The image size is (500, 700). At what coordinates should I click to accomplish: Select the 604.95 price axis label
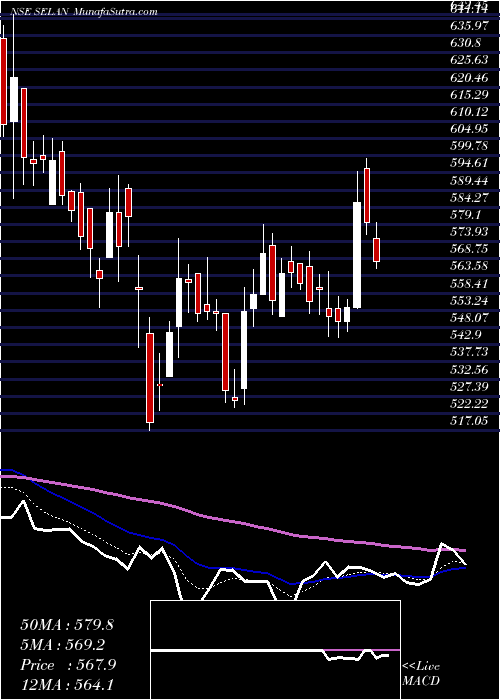[469, 129]
